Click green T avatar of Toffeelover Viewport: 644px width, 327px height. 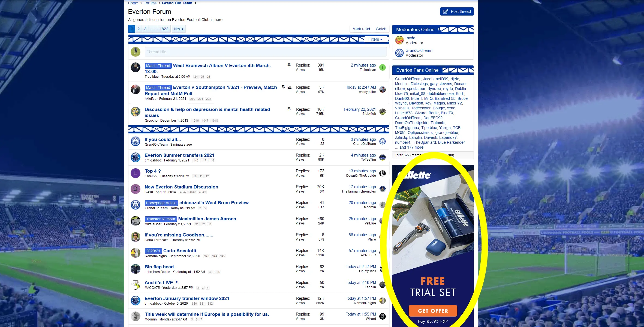[x=383, y=67]
